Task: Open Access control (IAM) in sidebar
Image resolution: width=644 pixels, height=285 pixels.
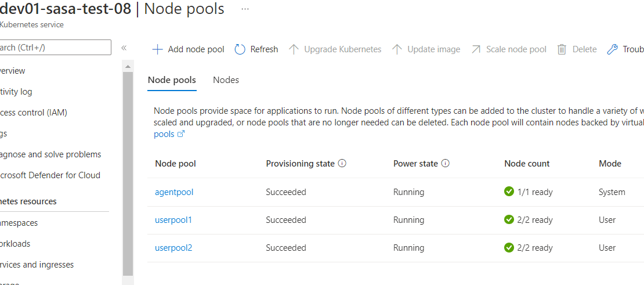Action: click(x=33, y=113)
